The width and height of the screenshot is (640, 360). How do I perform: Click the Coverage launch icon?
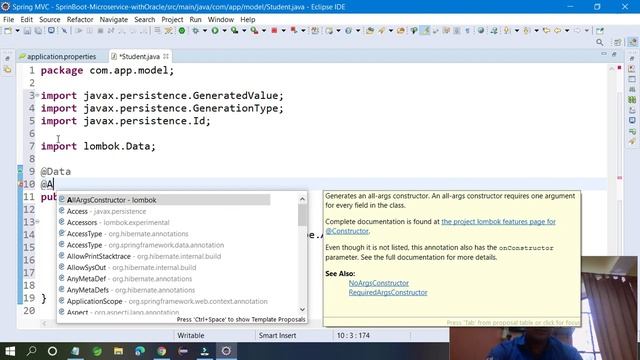point(234,31)
